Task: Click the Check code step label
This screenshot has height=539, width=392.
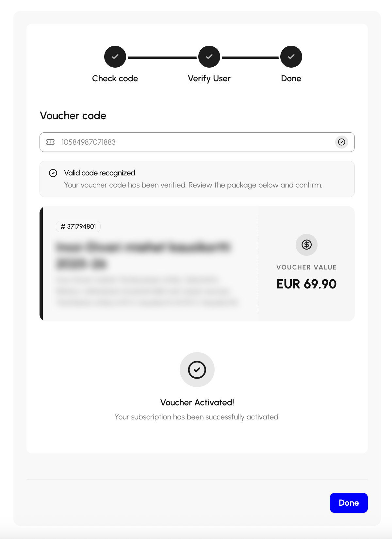Action: coord(115,78)
